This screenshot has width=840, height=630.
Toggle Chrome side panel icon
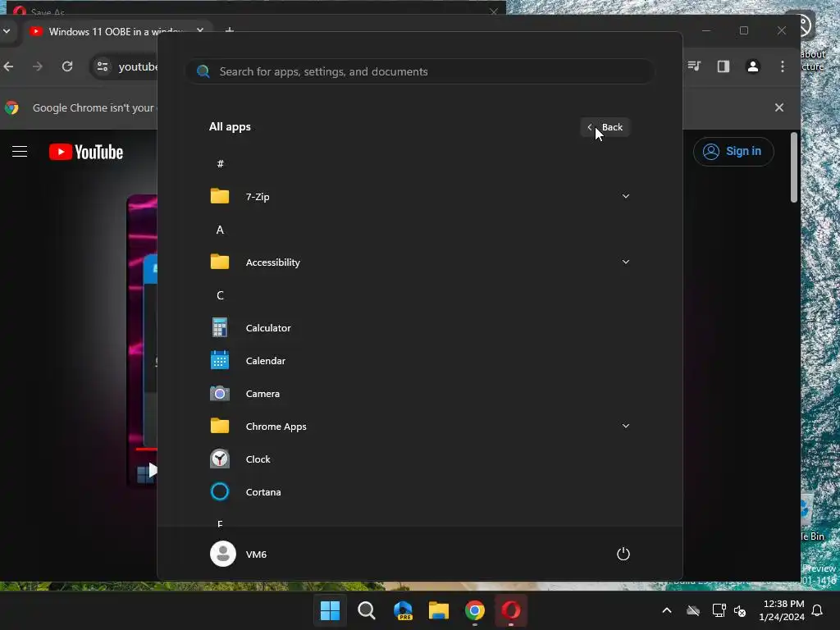[724, 66]
